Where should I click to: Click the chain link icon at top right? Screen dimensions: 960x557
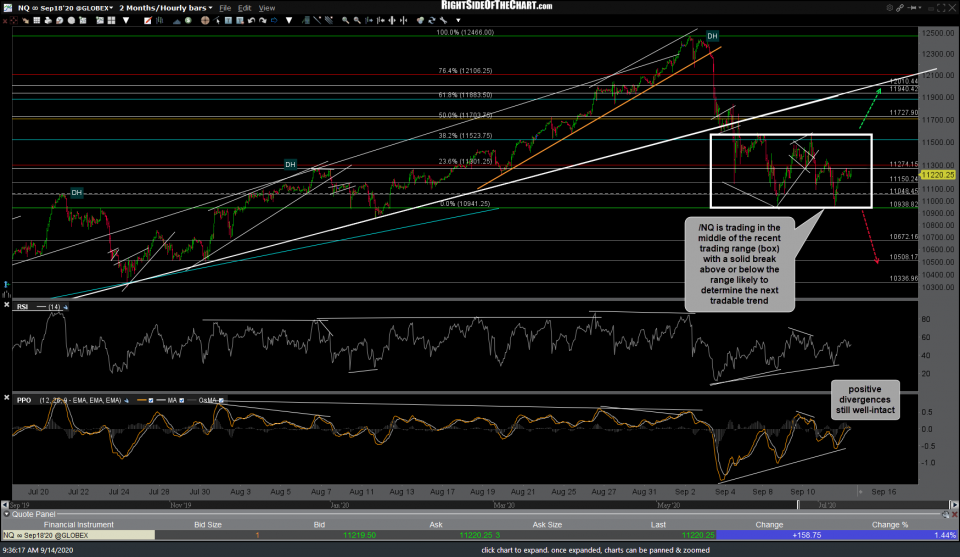pos(900,8)
